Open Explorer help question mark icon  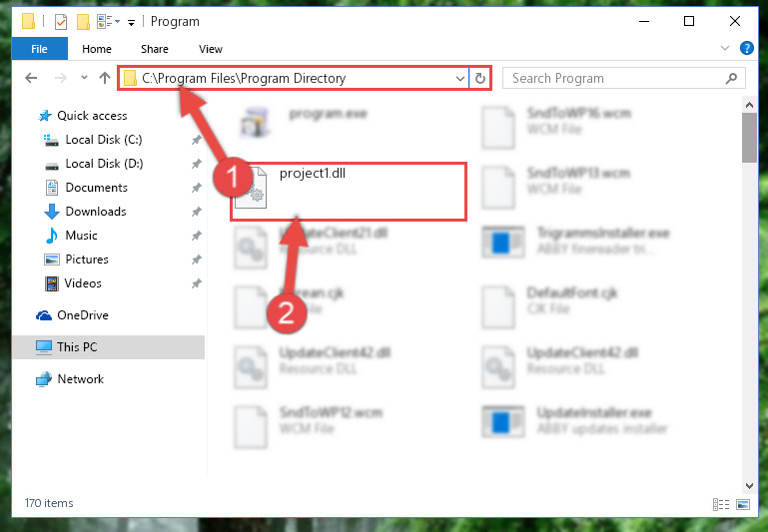click(746, 48)
